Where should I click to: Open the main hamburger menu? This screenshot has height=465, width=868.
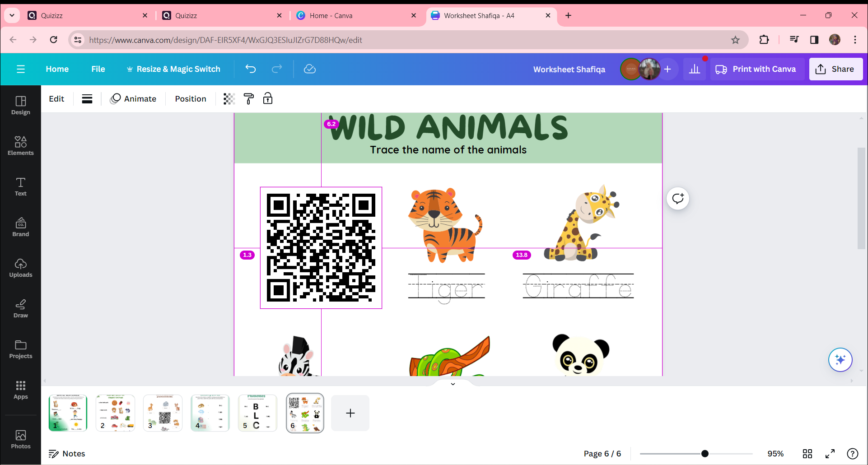[x=21, y=69]
